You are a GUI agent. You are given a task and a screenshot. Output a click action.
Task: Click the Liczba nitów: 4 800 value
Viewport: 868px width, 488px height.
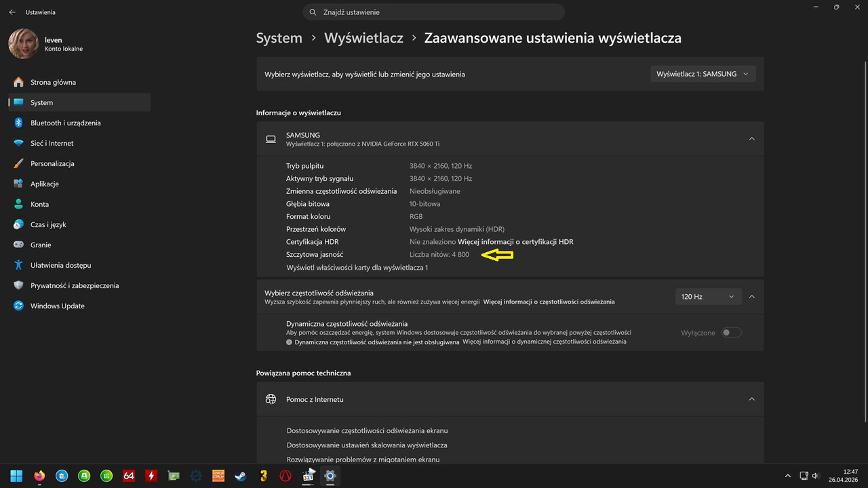coord(439,255)
